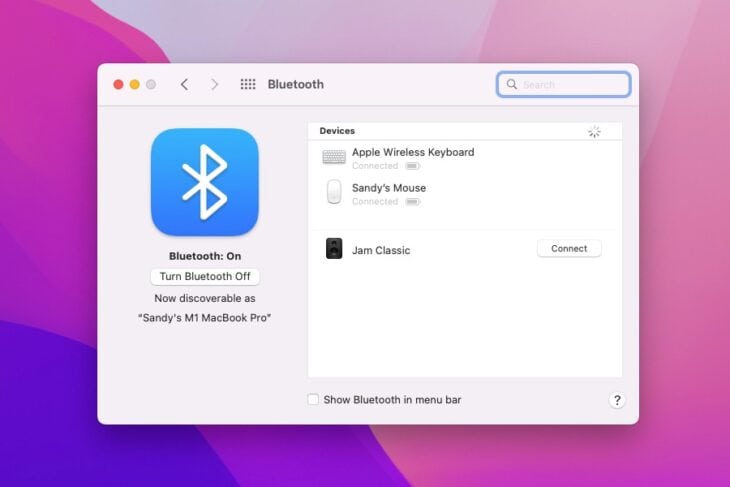
Task: Select the Apple Wireless Keyboard device name
Action: (x=413, y=152)
